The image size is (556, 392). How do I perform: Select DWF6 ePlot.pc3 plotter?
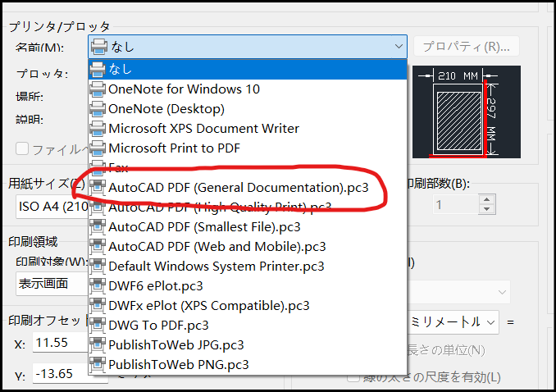[248, 286]
